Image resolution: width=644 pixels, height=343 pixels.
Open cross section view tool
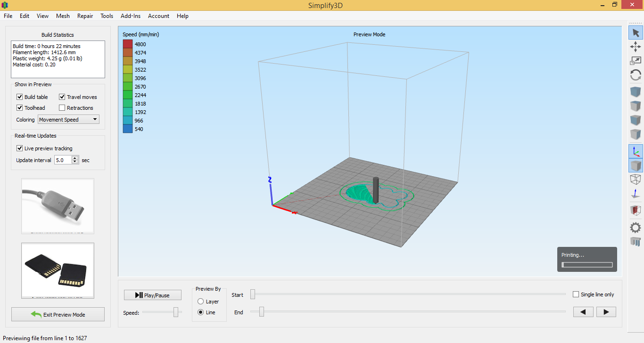pos(636,211)
